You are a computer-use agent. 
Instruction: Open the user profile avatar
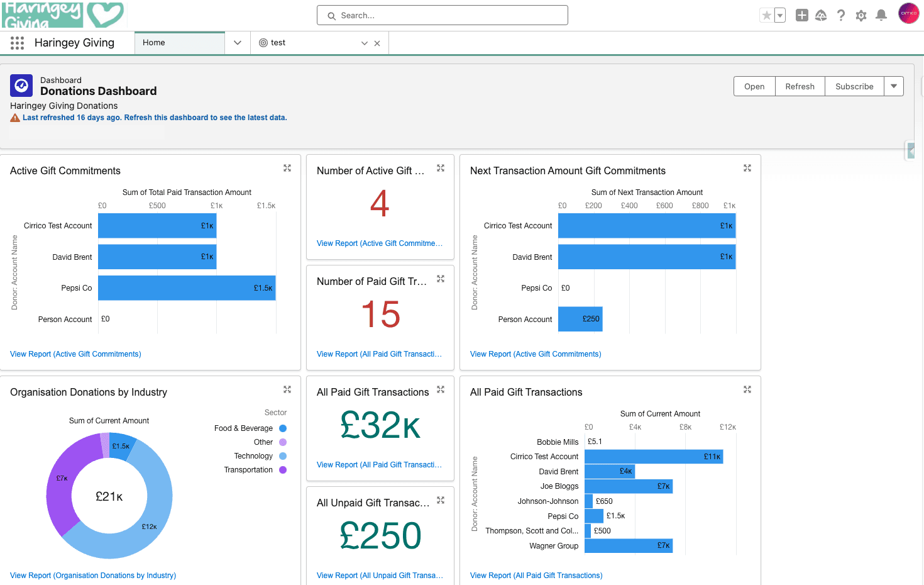pyautogui.click(x=909, y=13)
